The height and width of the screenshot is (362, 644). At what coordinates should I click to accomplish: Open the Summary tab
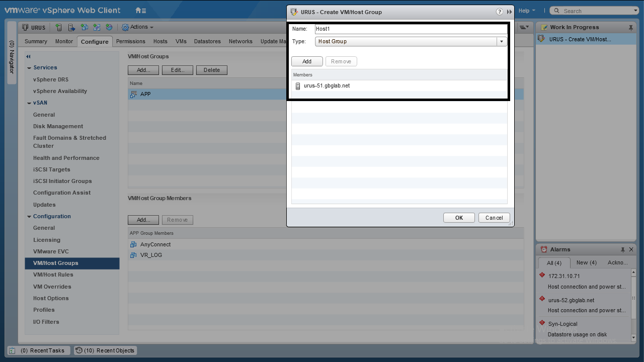pyautogui.click(x=36, y=41)
